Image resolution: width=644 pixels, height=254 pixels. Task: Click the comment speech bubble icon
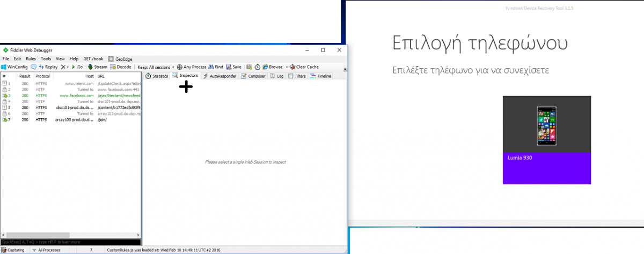tap(33, 67)
